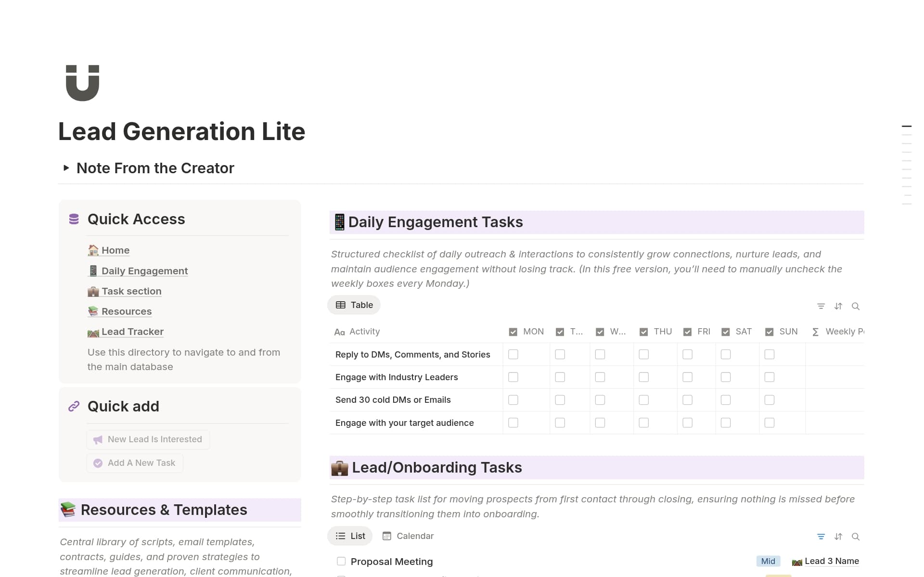Click the sum (Σ) icon on Weekly column
This screenshot has width=924, height=577.
(x=815, y=331)
